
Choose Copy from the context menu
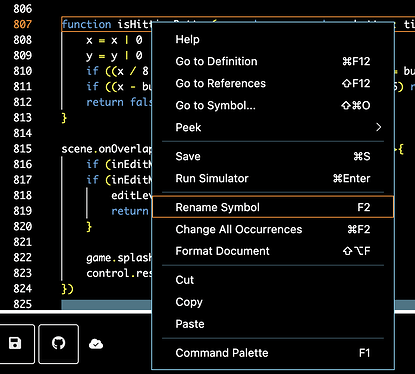point(273,302)
